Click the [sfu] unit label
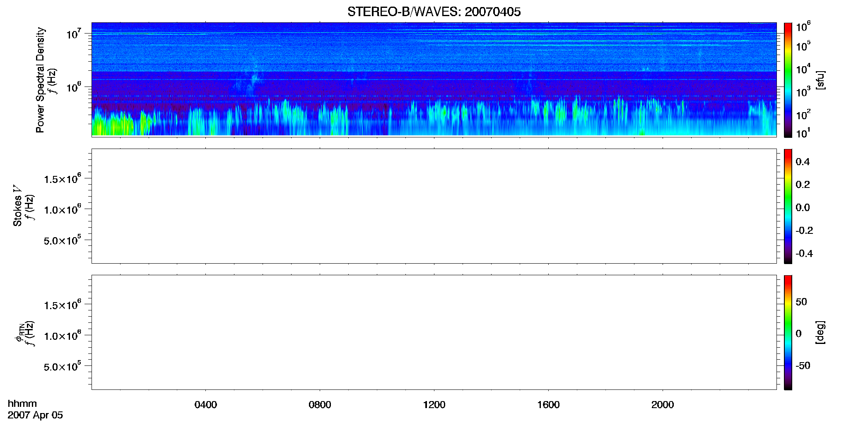Viewport: 868px width, 447px height. tap(820, 80)
